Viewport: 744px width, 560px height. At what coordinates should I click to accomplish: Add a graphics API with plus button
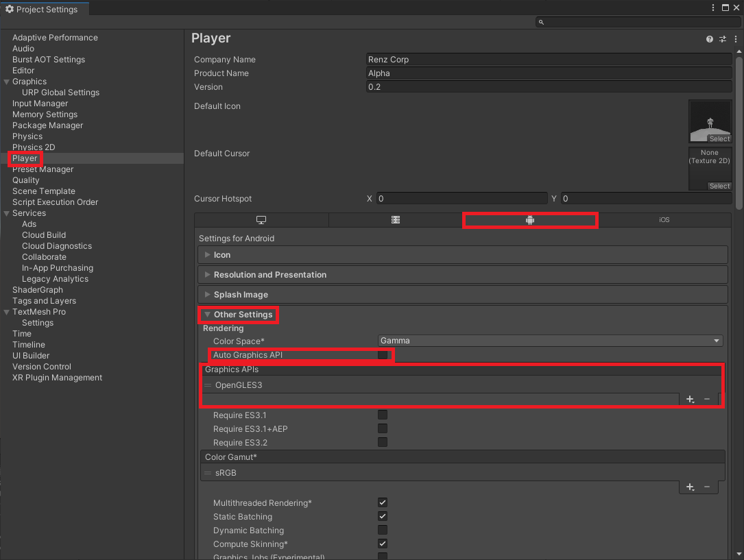tap(691, 399)
